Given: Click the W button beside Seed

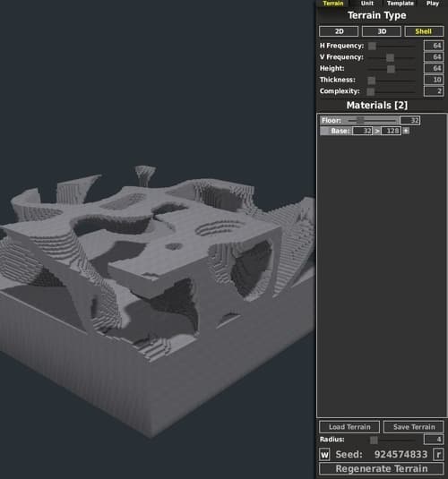Looking at the screenshot, I should click(324, 455).
